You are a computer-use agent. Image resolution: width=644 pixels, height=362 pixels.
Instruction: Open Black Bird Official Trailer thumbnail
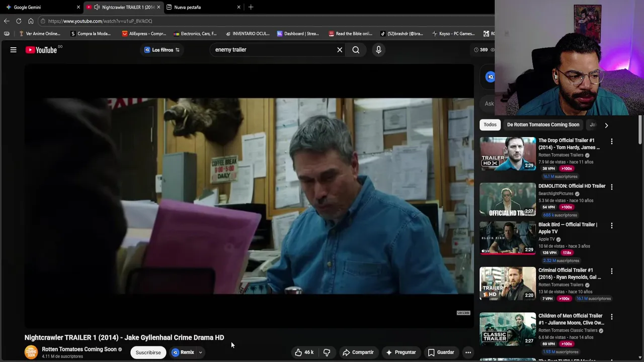click(508, 238)
